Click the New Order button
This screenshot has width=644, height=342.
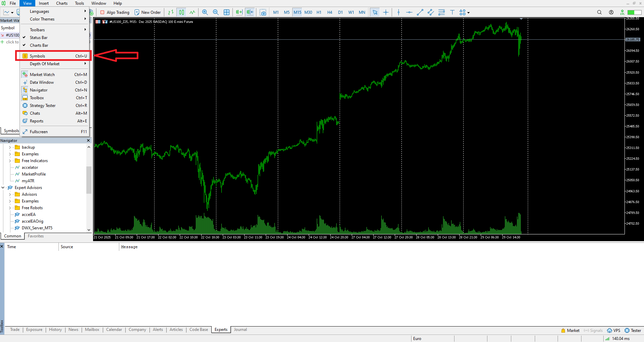click(147, 12)
